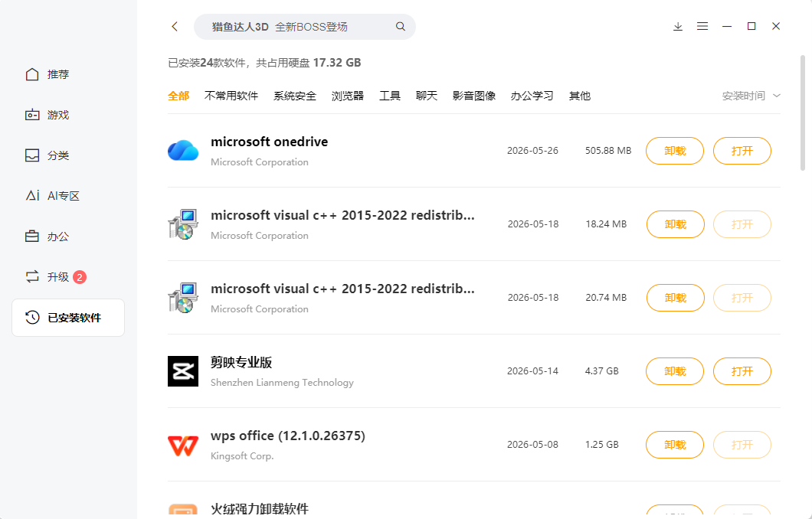Switch to the 聊天 tab
This screenshot has height=519, width=812.
(426, 96)
